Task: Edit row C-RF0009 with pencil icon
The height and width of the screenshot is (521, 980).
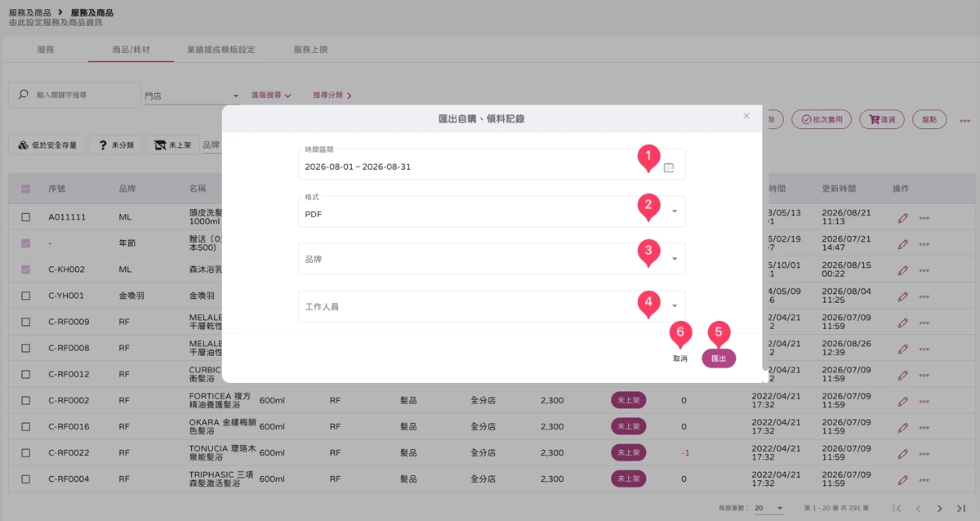Action: (x=902, y=323)
